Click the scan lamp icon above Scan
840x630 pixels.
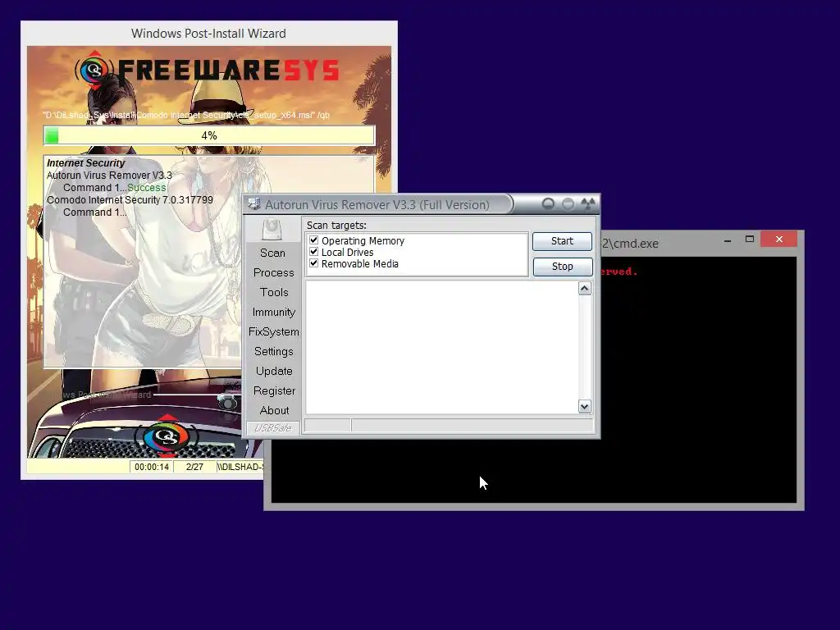pos(272,230)
